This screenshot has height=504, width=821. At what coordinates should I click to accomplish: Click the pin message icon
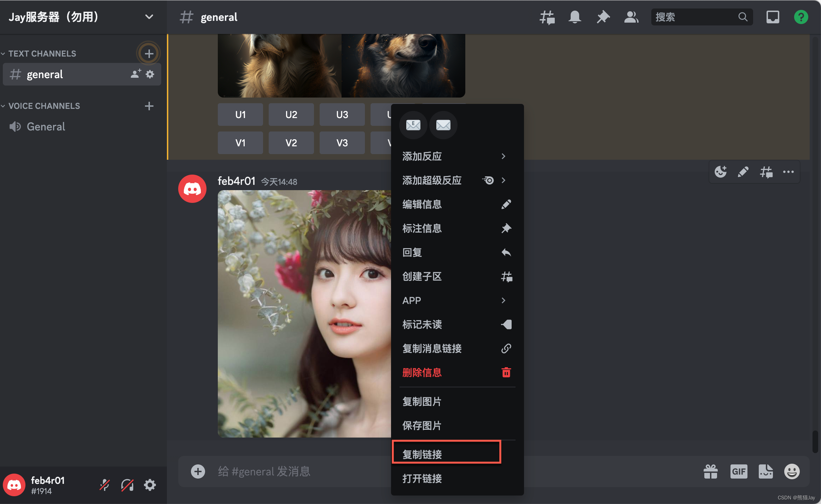(504, 229)
